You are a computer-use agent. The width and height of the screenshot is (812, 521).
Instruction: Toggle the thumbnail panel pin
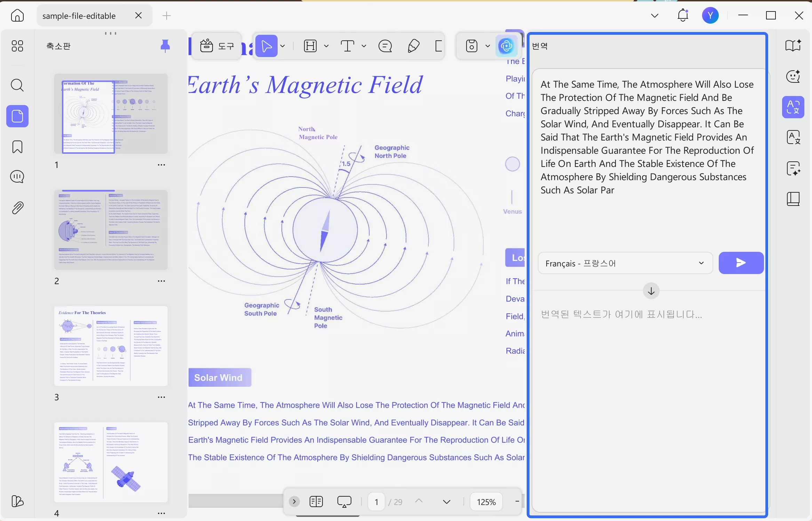(x=165, y=46)
